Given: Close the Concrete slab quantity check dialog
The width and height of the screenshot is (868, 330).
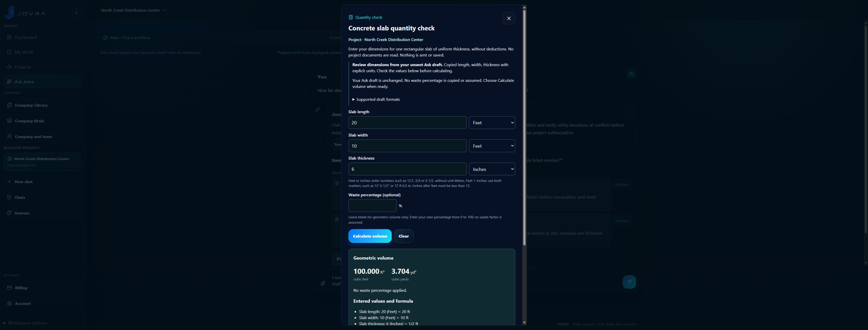Looking at the screenshot, I should click(508, 18).
